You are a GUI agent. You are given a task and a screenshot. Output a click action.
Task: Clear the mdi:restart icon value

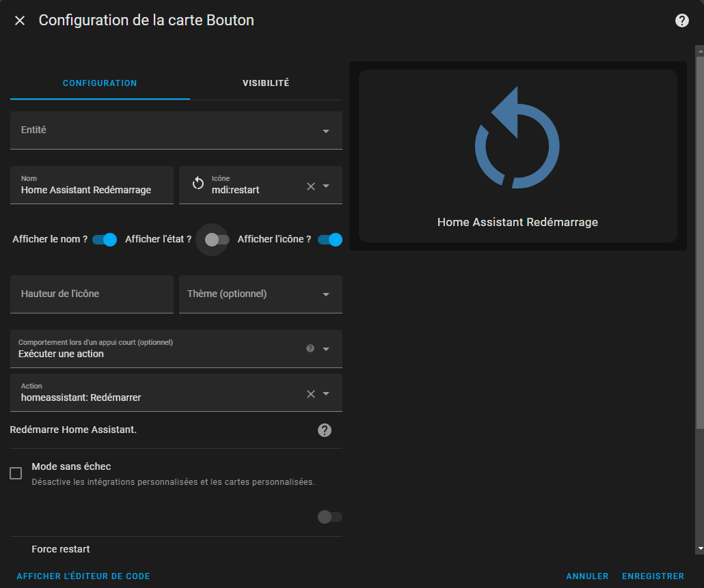[311, 186]
